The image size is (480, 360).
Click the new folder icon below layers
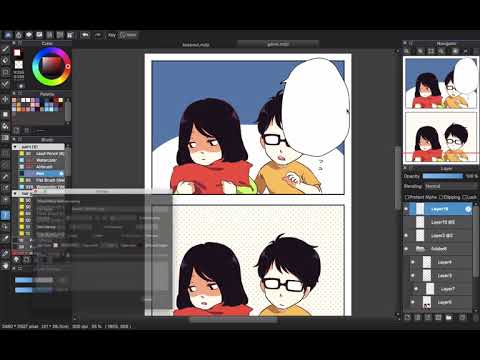click(x=448, y=317)
